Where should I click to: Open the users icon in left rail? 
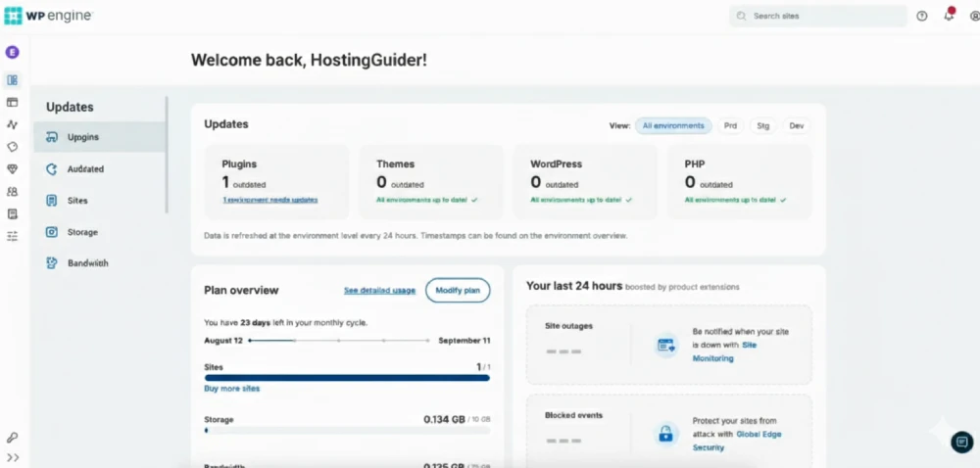click(x=13, y=192)
